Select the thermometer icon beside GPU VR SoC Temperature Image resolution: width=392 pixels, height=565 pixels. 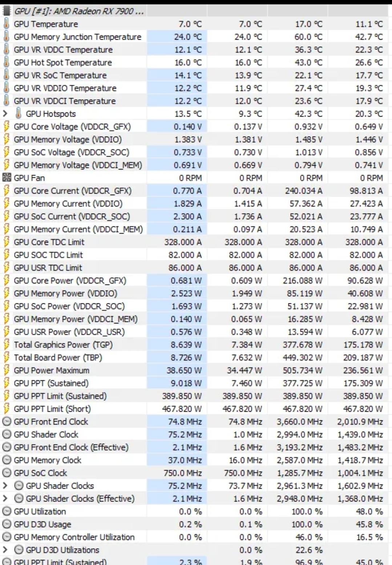click(6, 75)
